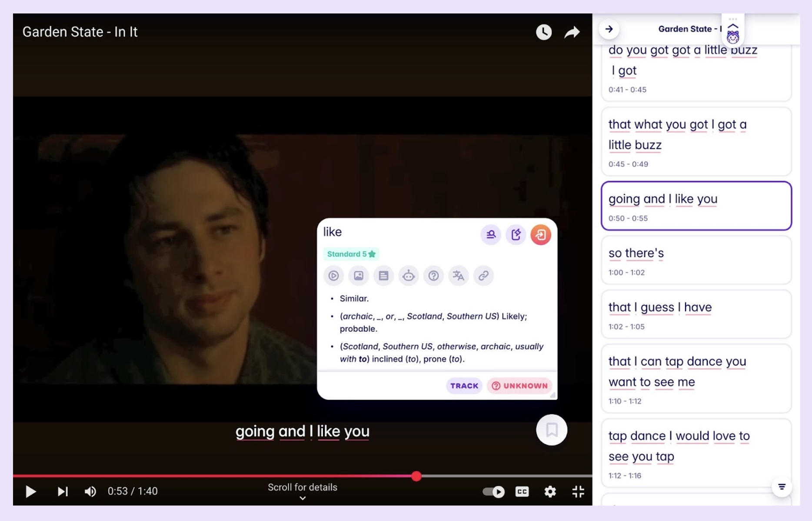Screen dimensions: 812x521
Task: Copy the dictionary link for "like"
Action: coord(483,275)
